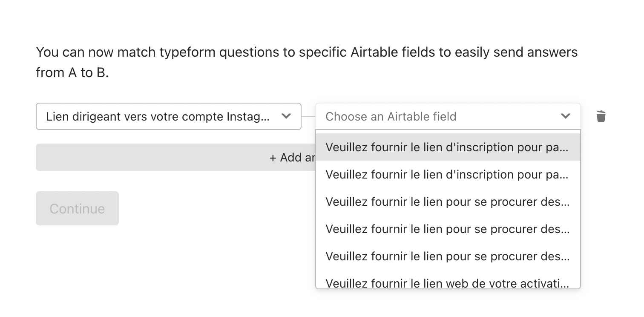Click 'from A to B.' in the instructions
Image resolution: width=644 pixels, height=317 pixels.
[x=72, y=73]
